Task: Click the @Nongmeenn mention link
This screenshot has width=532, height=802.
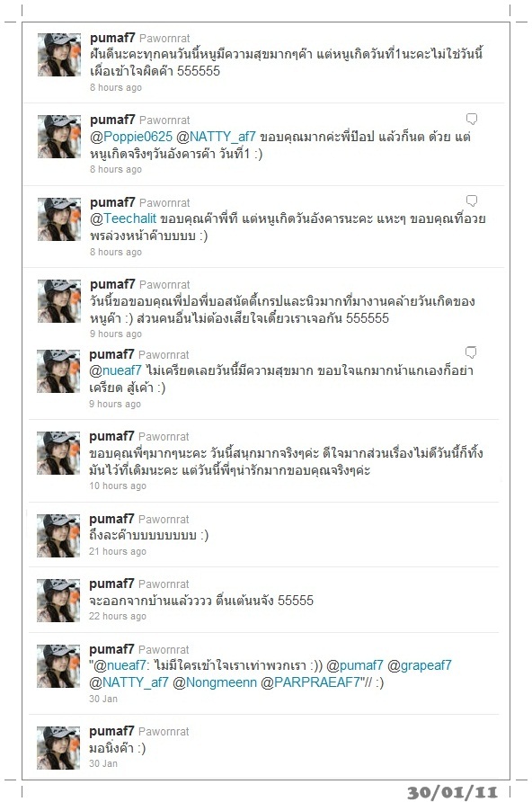Action: [x=215, y=682]
